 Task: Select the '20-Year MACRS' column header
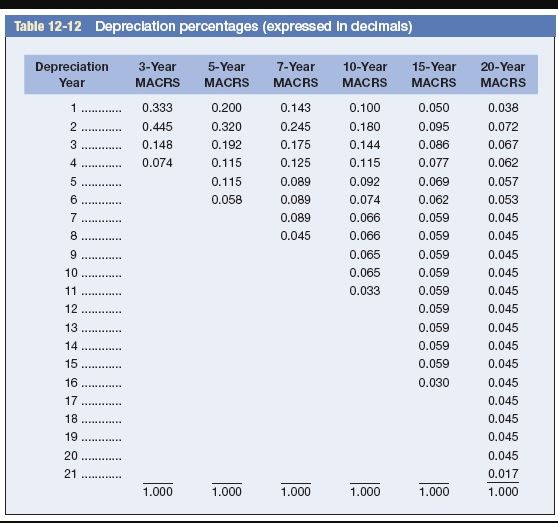point(503,75)
